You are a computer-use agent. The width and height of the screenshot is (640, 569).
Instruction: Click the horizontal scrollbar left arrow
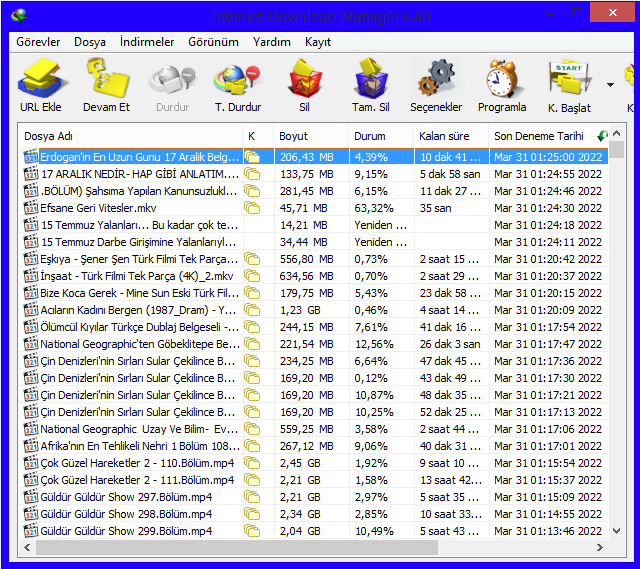(27, 547)
